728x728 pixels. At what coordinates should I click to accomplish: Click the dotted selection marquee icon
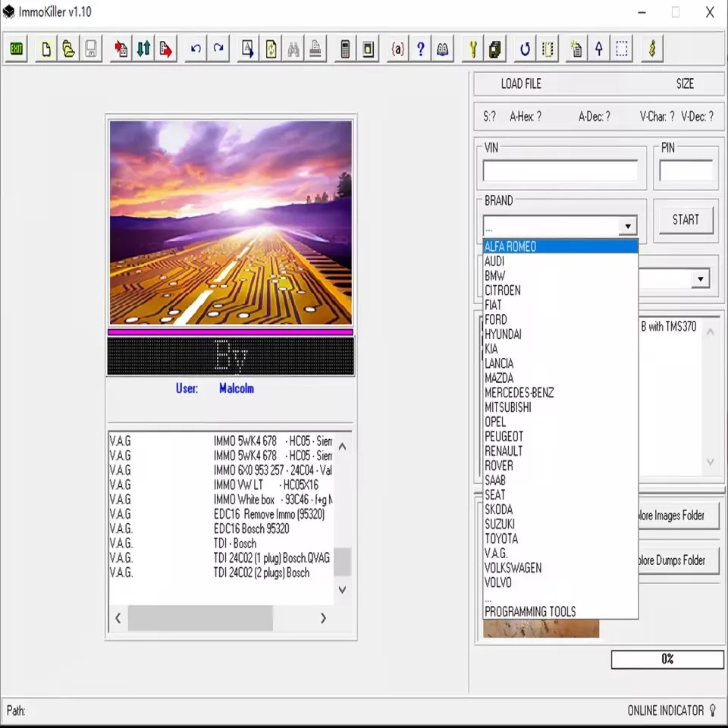[621, 49]
